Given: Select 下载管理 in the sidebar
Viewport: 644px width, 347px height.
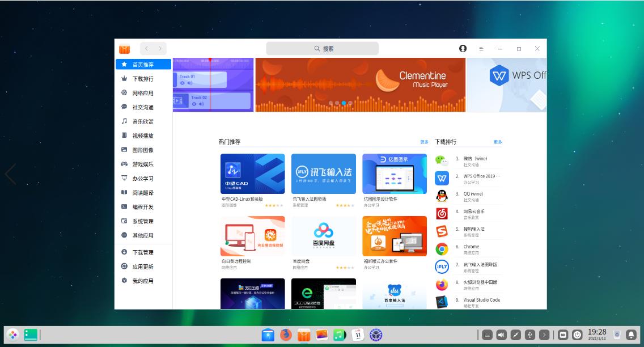Looking at the screenshot, I should pyautogui.click(x=143, y=251).
